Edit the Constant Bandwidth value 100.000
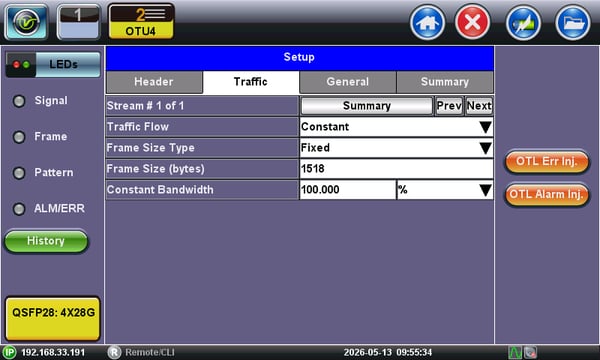The width and height of the screenshot is (600, 360). [347, 190]
